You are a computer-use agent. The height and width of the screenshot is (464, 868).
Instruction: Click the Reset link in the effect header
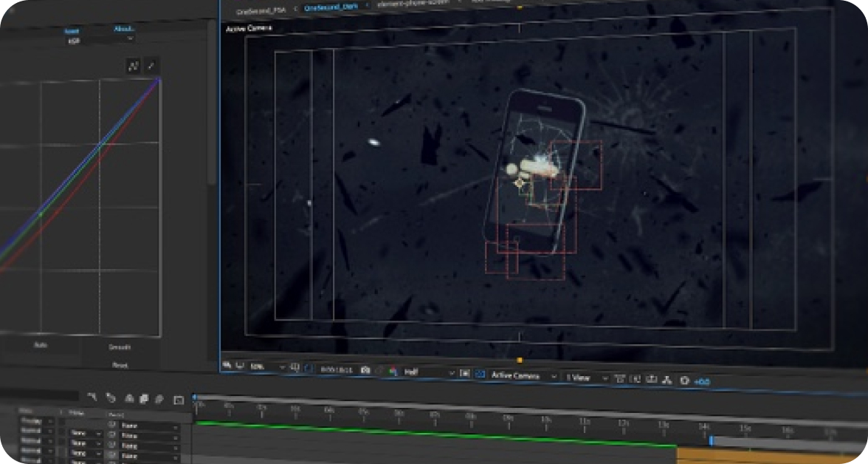(x=72, y=31)
